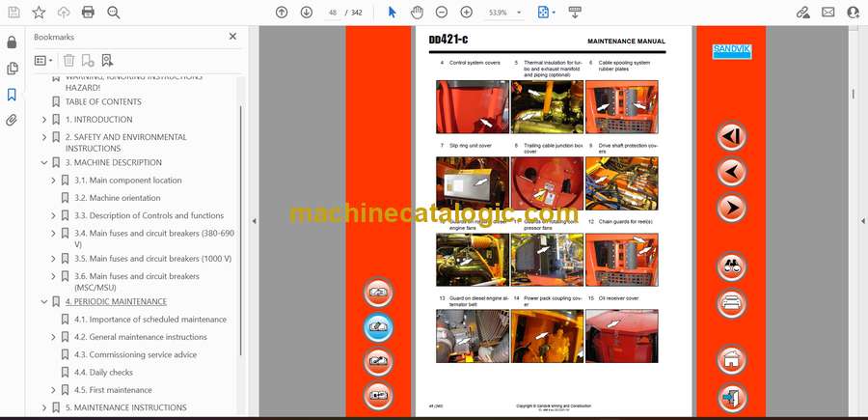Screen dimensions: 868x420
Task: Click the scrolling mode toolbar icon
Action: point(575,13)
